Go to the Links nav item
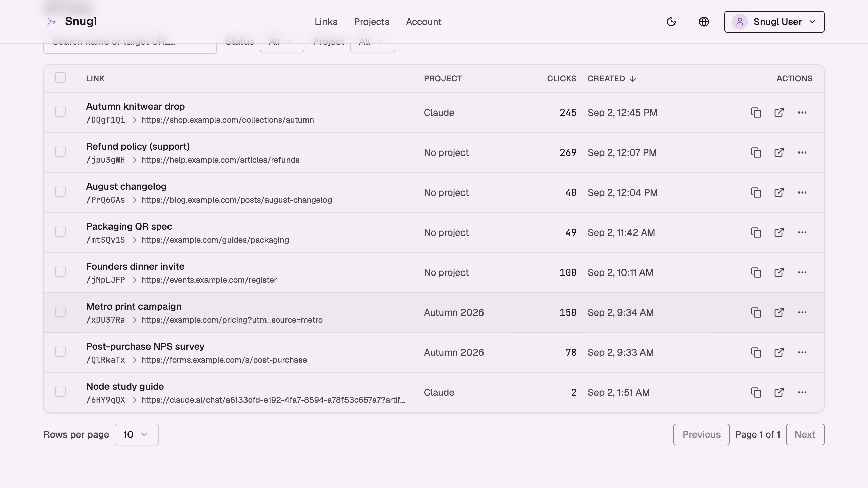Viewport: 868px width, 488px height. coord(326,22)
